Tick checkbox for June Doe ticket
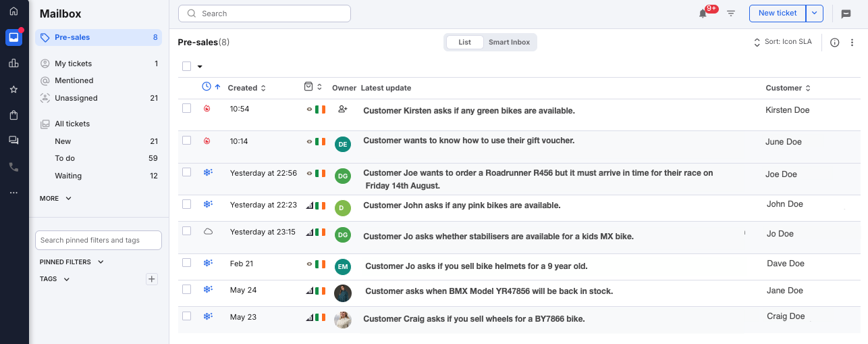 pyautogui.click(x=187, y=140)
